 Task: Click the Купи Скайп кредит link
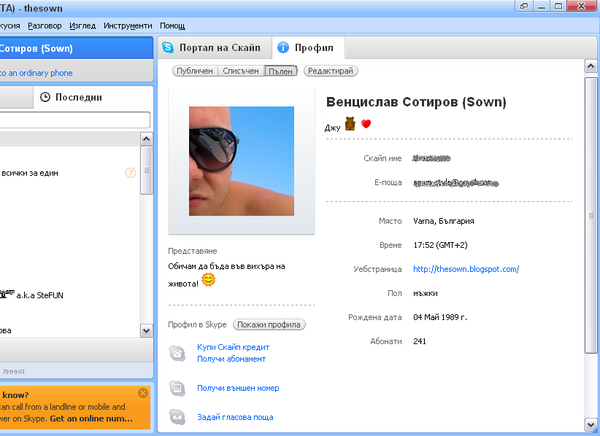click(x=233, y=347)
